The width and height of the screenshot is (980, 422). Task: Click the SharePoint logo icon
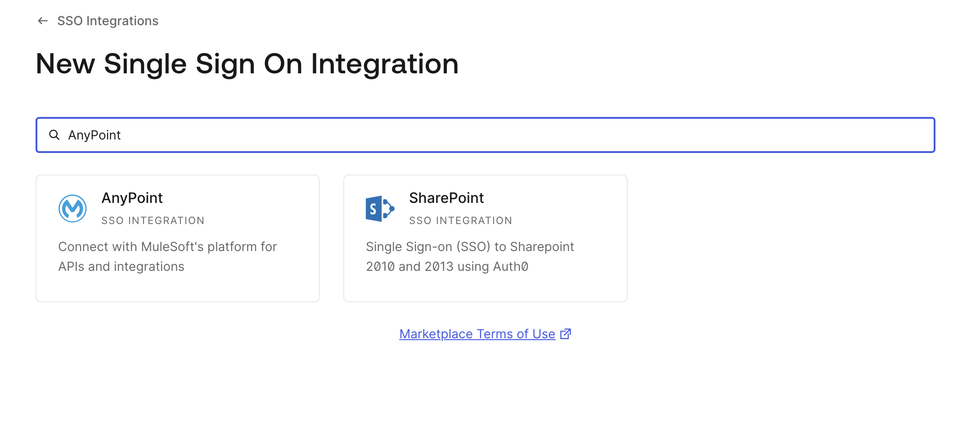coord(380,209)
